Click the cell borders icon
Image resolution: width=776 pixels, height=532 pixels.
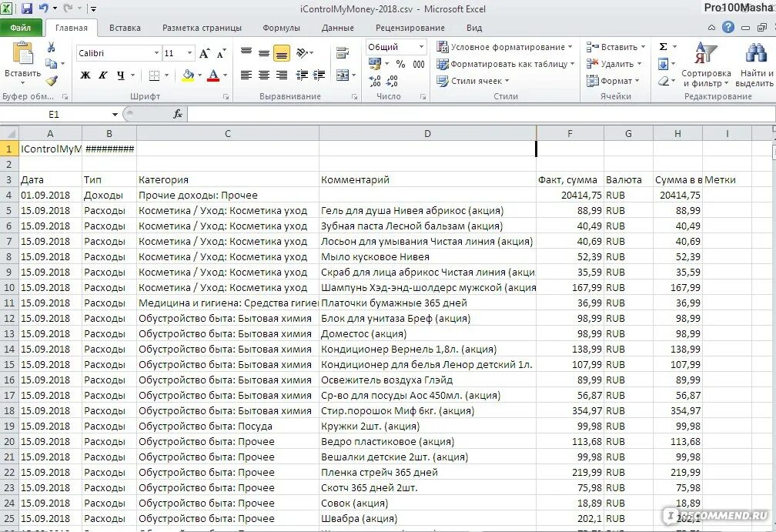point(154,75)
